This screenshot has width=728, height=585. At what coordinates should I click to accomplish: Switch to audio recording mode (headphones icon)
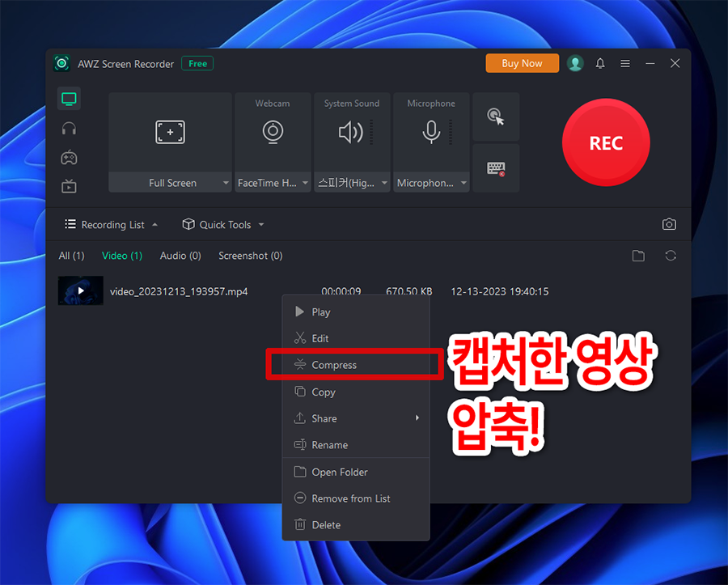click(x=69, y=129)
